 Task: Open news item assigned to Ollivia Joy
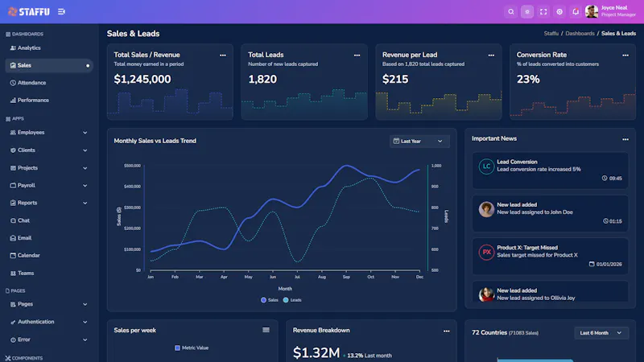coord(550,291)
